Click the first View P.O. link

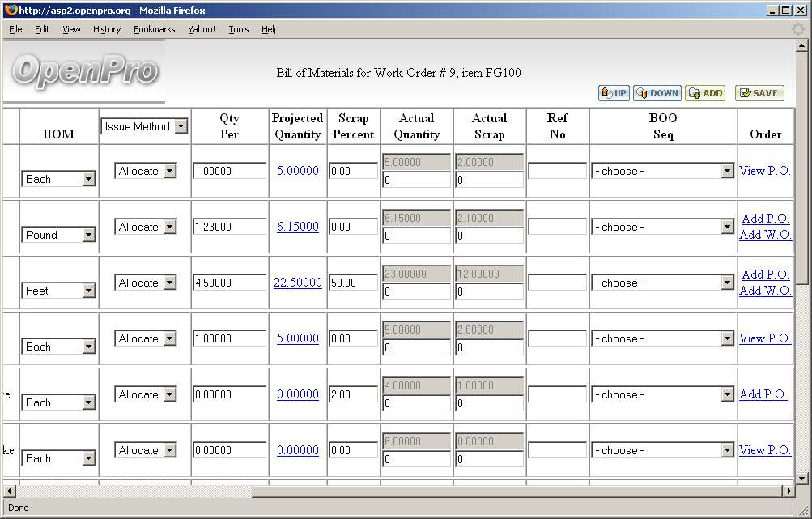coord(764,171)
